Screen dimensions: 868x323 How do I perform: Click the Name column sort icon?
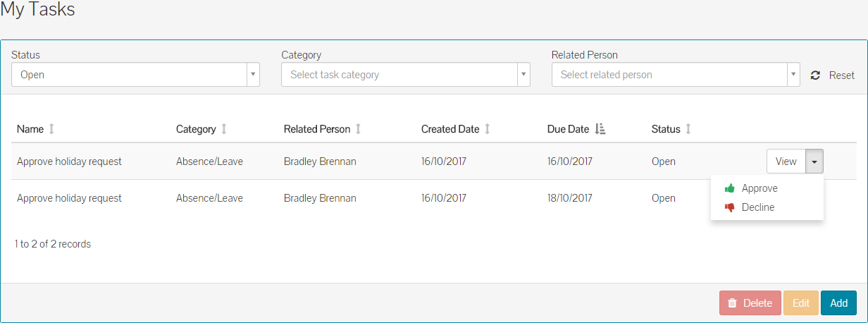[x=51, y=129]
